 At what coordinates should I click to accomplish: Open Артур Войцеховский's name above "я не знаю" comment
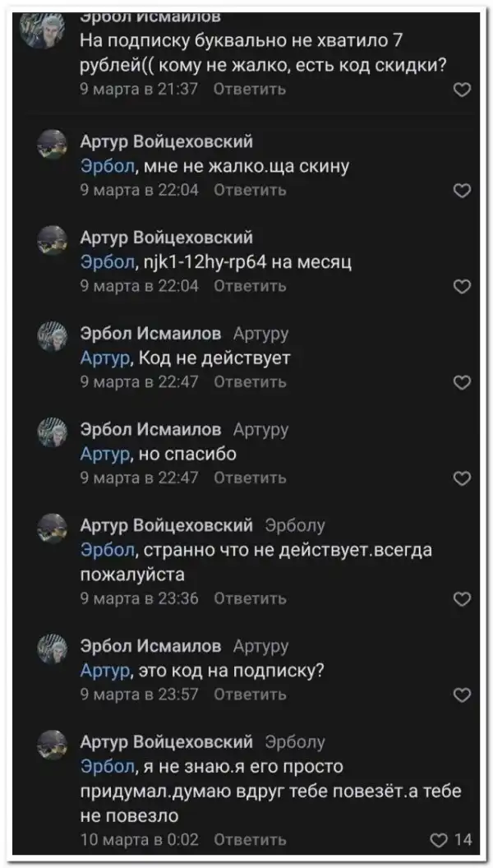coord(166,743)
